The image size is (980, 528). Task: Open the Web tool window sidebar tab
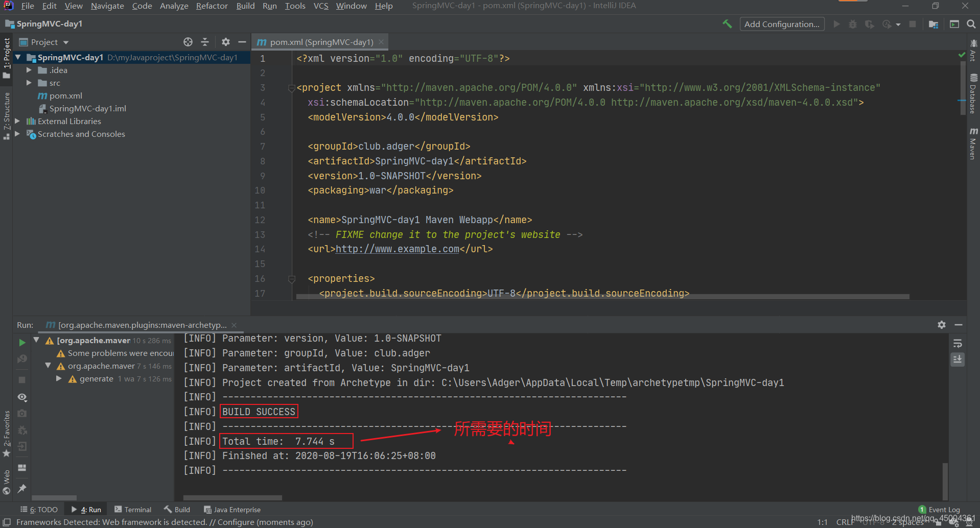click(7, 482)
